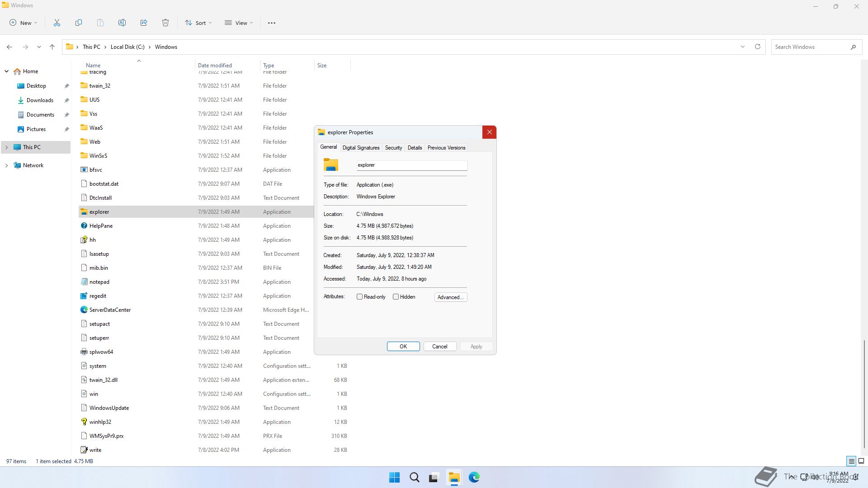Switch to Digital Signatures tab
Screen dimensions: 868x488
(361, 148)
